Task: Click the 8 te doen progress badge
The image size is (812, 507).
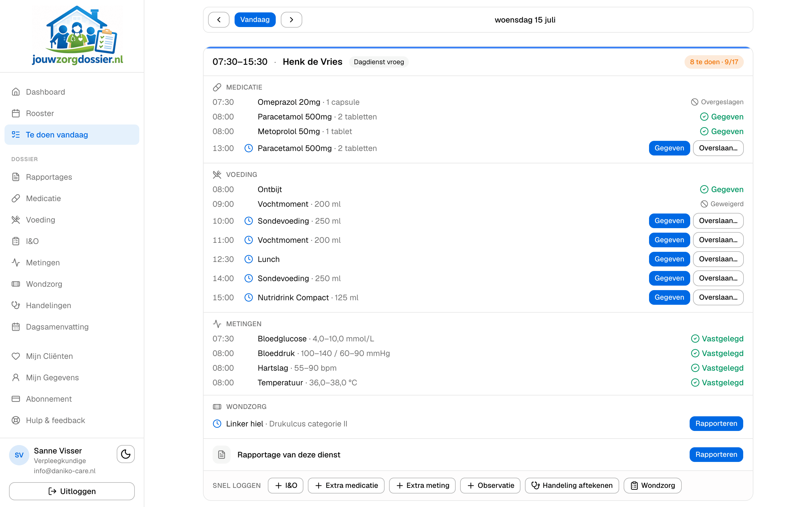Action: coord(714,62)
